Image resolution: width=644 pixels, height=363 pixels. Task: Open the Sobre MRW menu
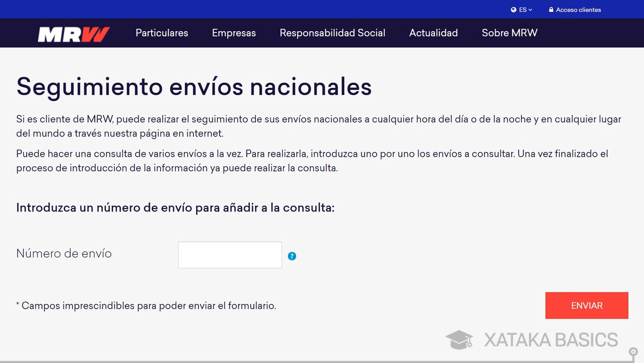(x=509, y=33)
